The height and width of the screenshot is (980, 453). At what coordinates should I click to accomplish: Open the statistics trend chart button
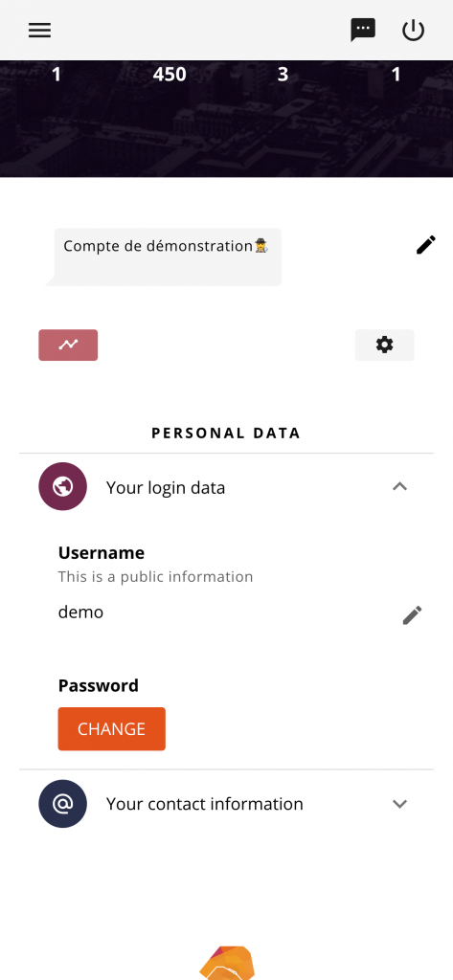pos(68,345)
